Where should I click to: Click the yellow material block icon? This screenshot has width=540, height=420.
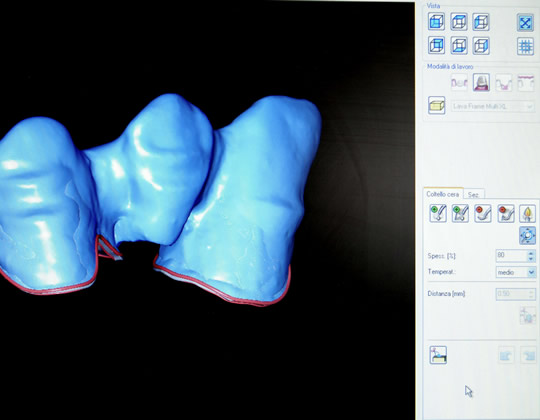[x=437, y=105]
